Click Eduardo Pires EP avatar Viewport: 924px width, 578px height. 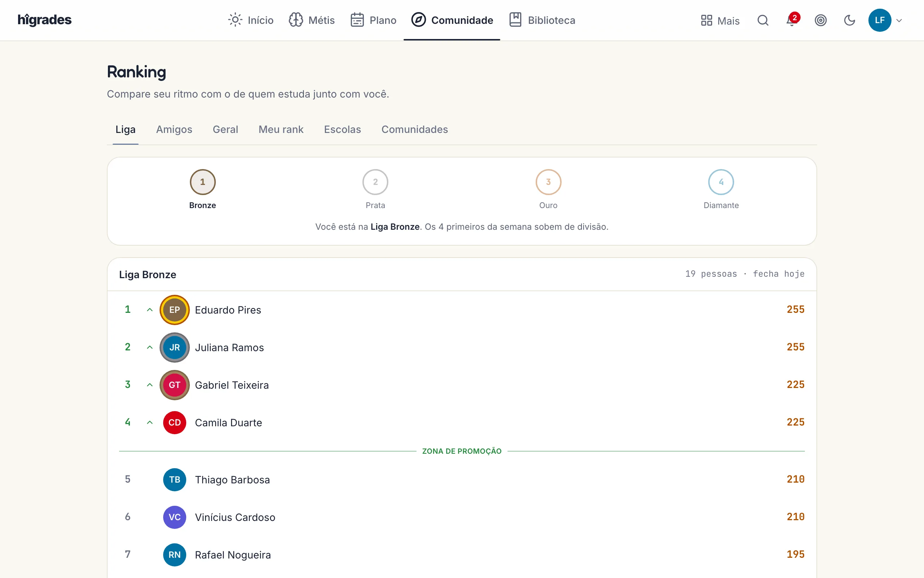coord(174,310)
